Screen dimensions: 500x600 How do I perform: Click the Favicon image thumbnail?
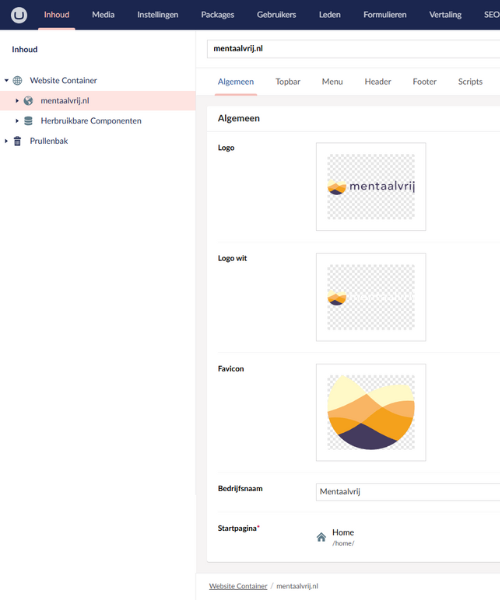tap(371, 412)
